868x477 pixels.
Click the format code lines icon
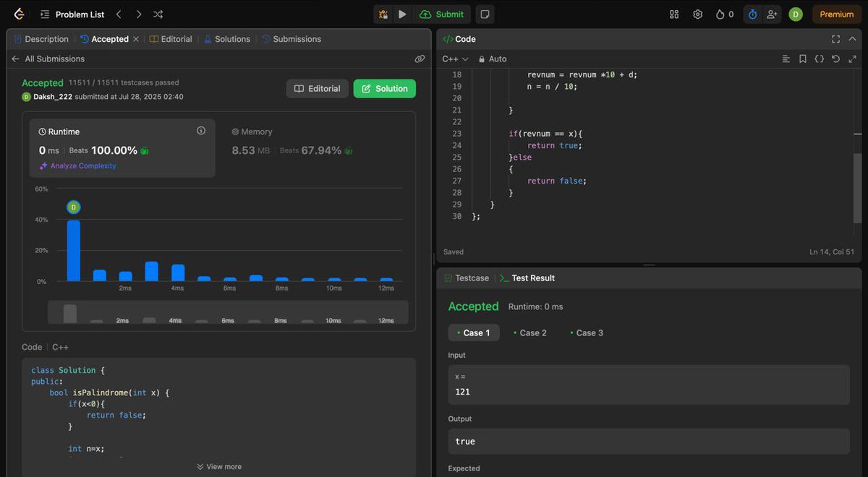tap(786, 59)
